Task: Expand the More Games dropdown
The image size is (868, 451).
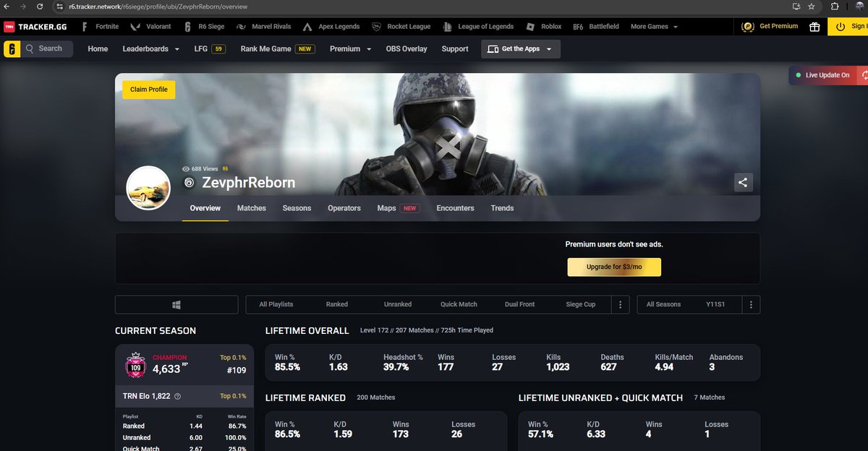Action: click(654, 27)
